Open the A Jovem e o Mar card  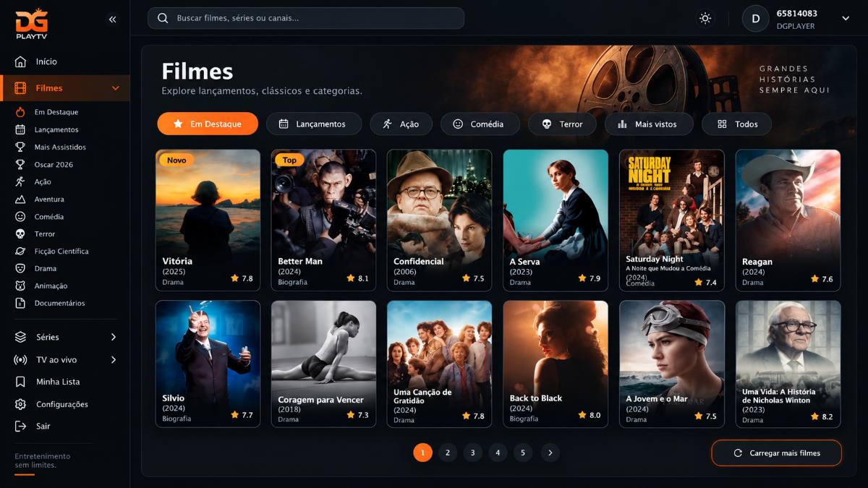click(x=672, y=364)
